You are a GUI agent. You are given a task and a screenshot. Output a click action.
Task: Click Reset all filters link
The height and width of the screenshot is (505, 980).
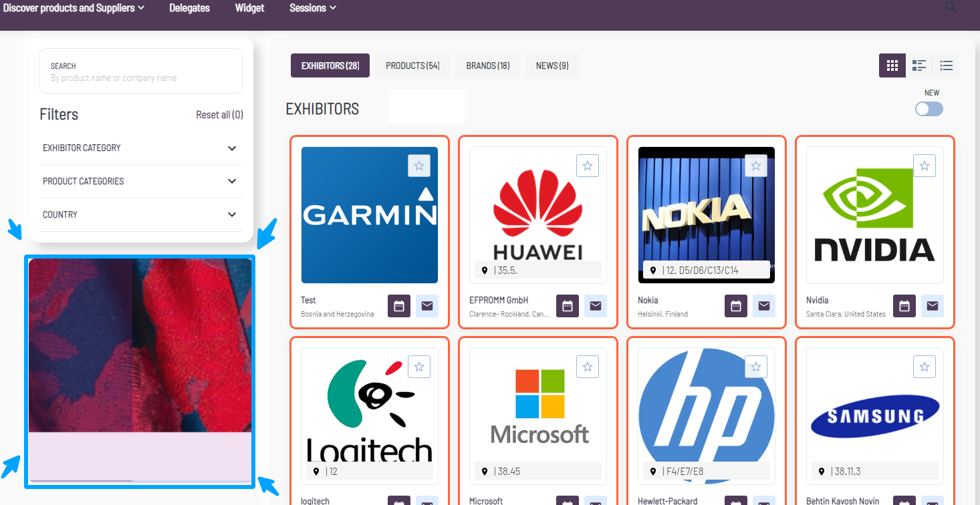point(219,115)
